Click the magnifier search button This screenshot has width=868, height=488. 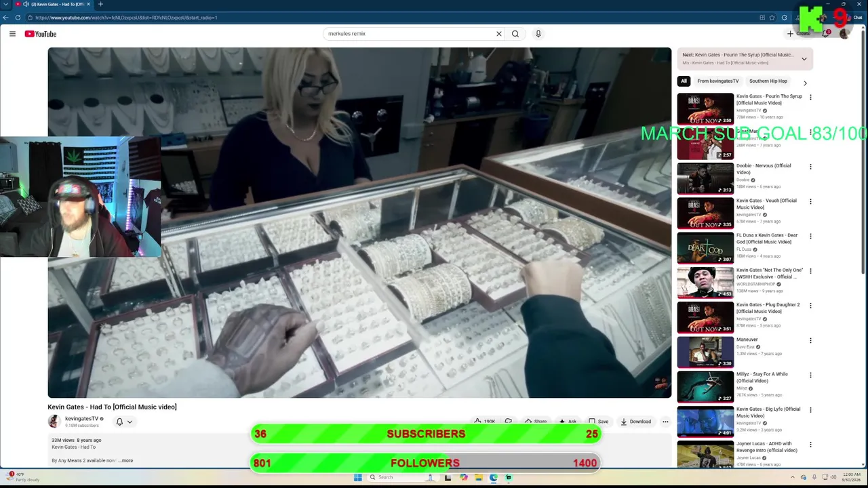coord(515,34)
